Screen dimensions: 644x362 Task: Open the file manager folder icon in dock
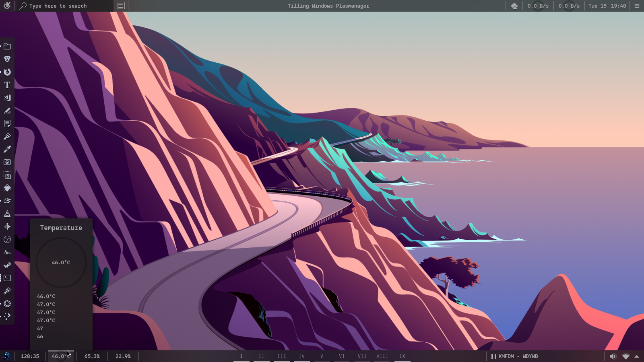[7, 46]
